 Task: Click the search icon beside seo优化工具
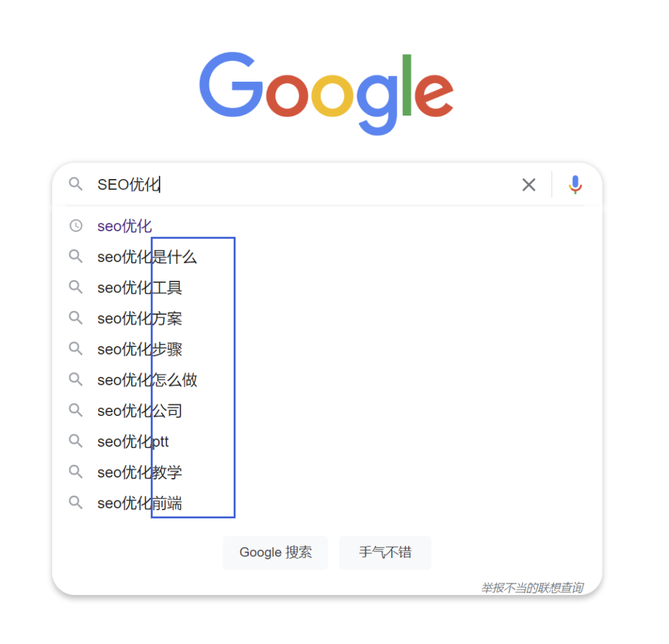(76, 287)
